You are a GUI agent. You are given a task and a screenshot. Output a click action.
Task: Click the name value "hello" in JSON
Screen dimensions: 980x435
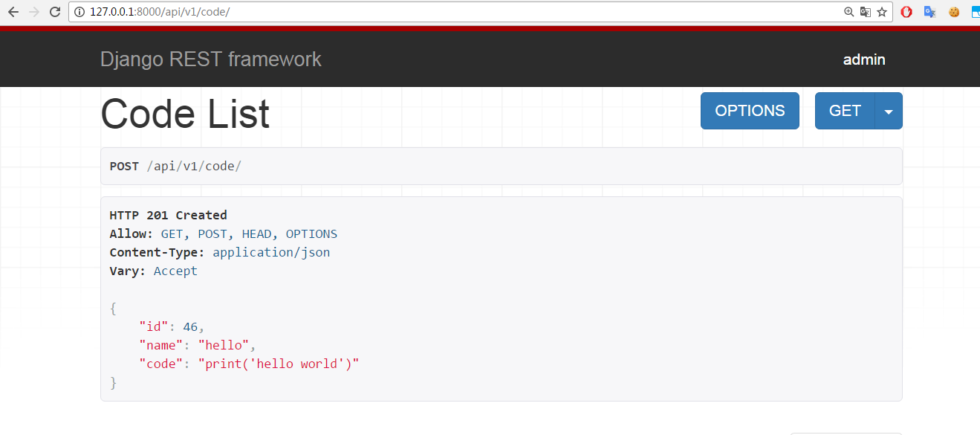pos(224,346)
